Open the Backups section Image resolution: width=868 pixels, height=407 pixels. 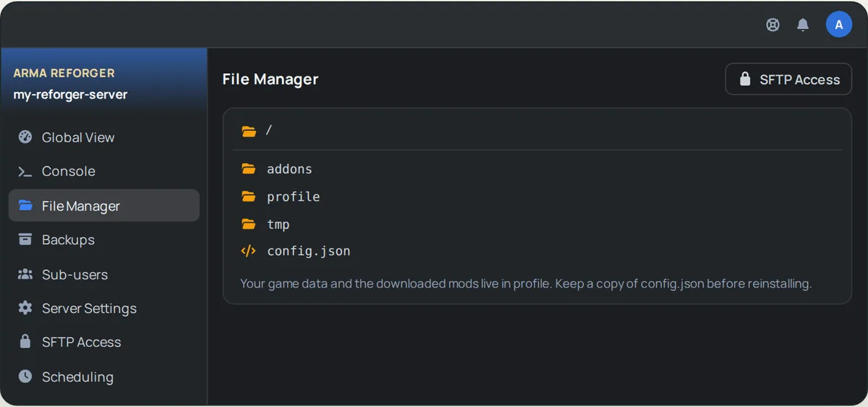[104, 240]
